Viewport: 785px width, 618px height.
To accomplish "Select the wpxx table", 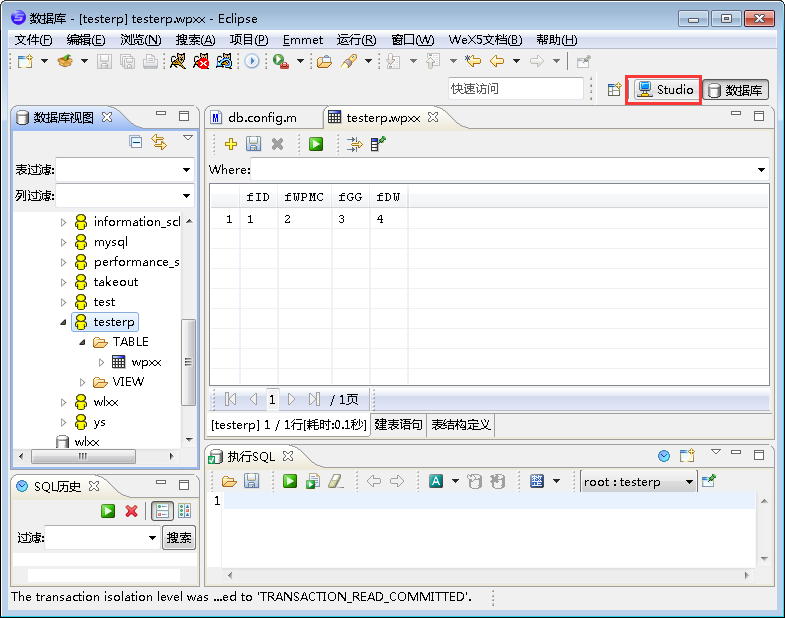I will (x=146, y=362).
